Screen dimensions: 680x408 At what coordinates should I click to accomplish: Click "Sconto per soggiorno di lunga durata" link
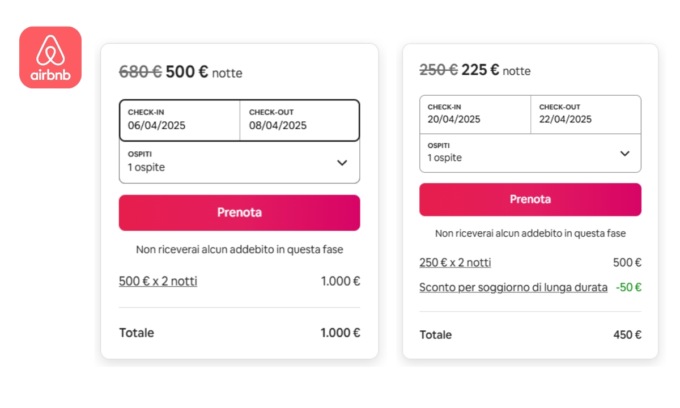(x=512, y=287)
